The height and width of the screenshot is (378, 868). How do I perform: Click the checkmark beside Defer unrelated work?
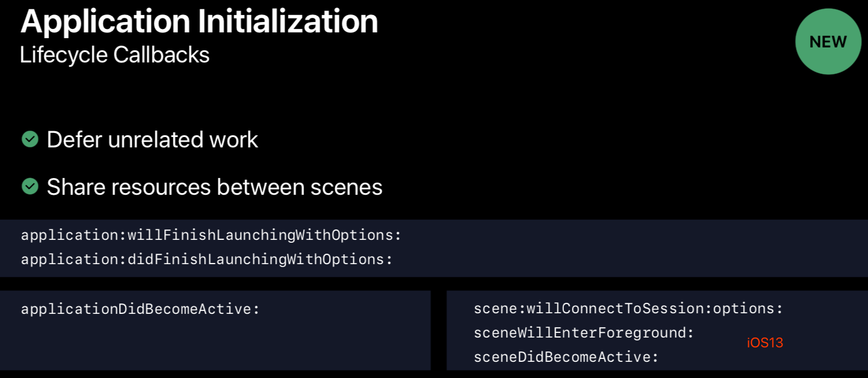[29, 139]
